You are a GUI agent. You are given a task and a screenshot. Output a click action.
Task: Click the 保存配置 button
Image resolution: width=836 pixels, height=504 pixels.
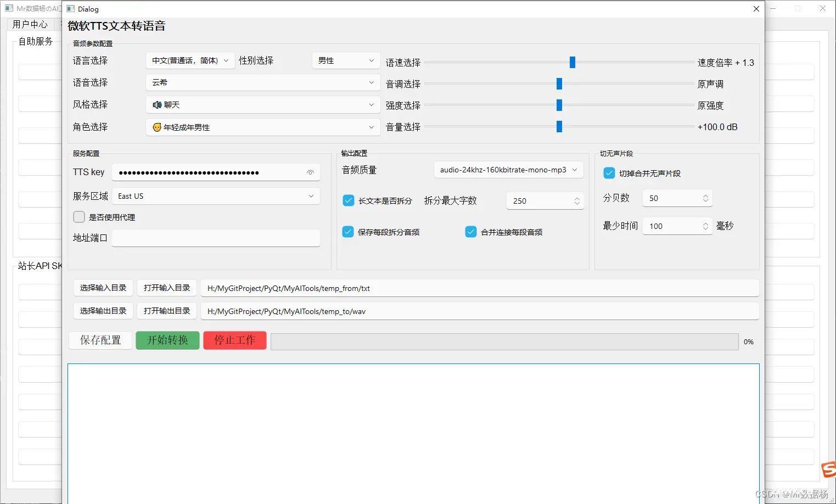[100, 340]
